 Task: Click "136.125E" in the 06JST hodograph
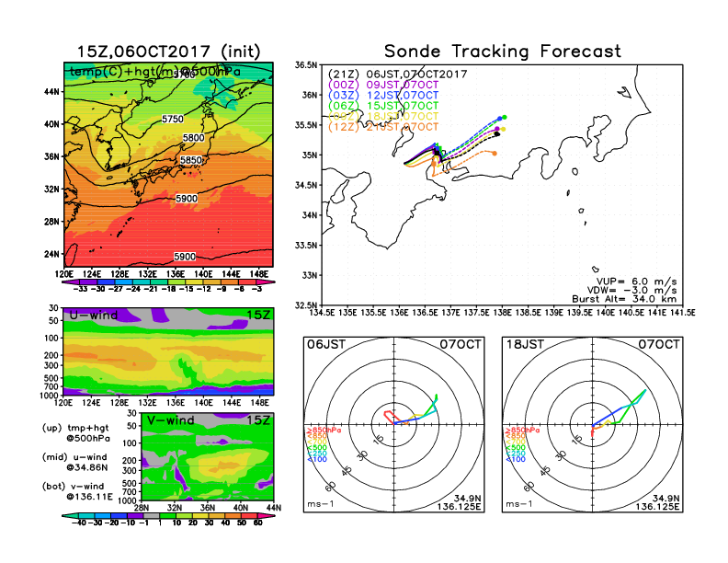[x=459, y=506]
